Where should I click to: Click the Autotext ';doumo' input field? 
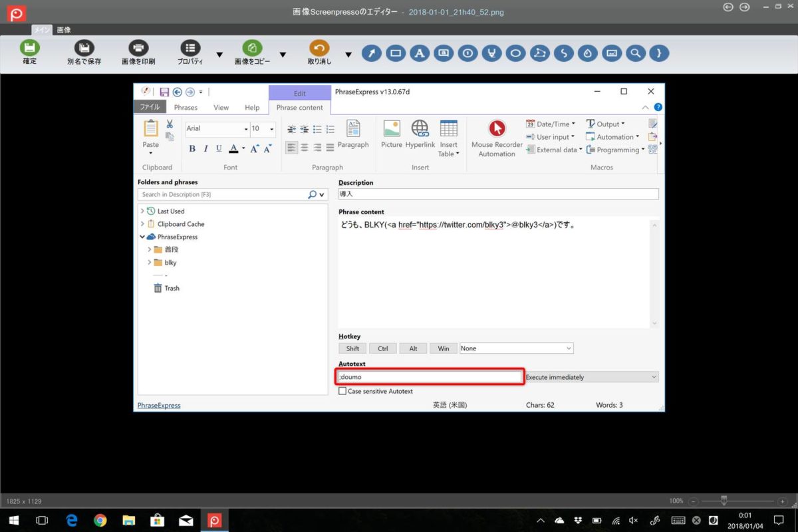430,377
